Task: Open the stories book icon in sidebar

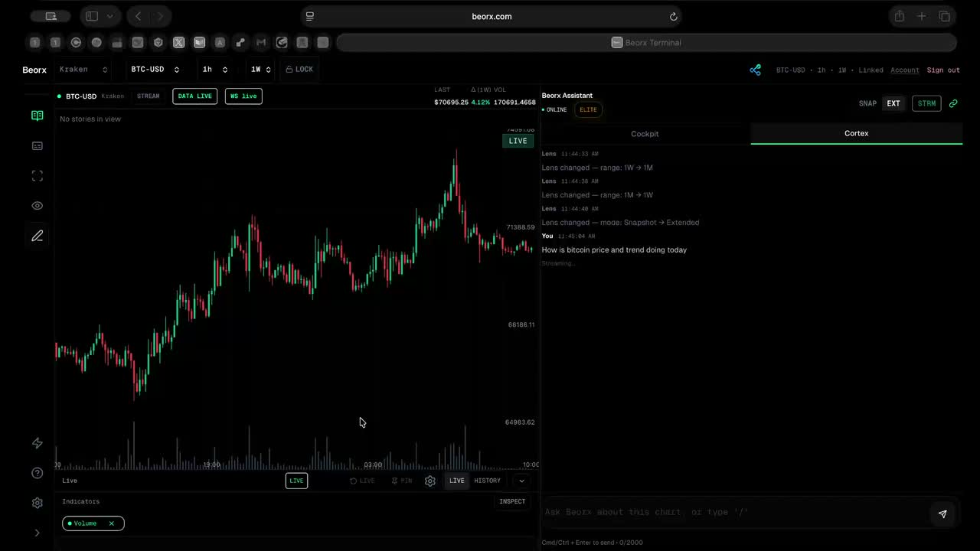Action: pos(37,116)
